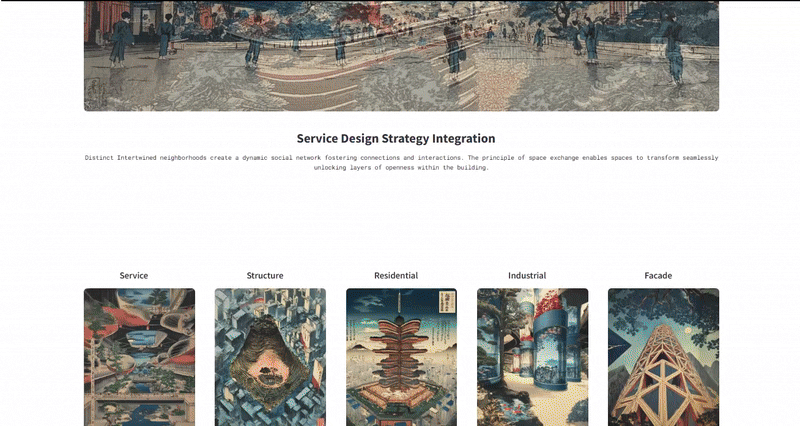The width and height of the screenshot is (800, 426).
Task: Click the panoramic street scene banner image
Action: click(402, 56)
